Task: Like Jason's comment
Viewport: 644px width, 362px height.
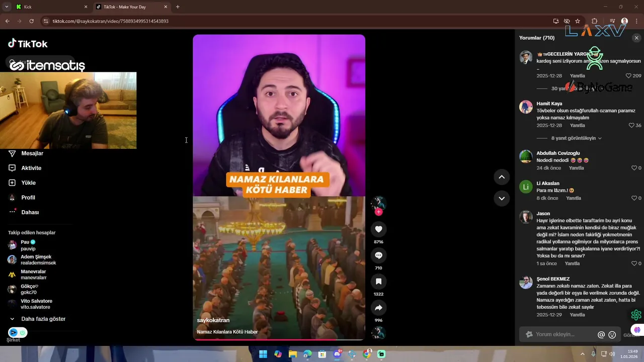Action: point(634,263)
